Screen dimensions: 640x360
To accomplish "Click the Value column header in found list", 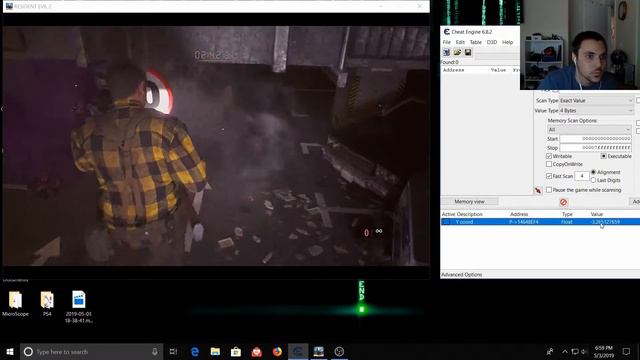I will [498, 70].
